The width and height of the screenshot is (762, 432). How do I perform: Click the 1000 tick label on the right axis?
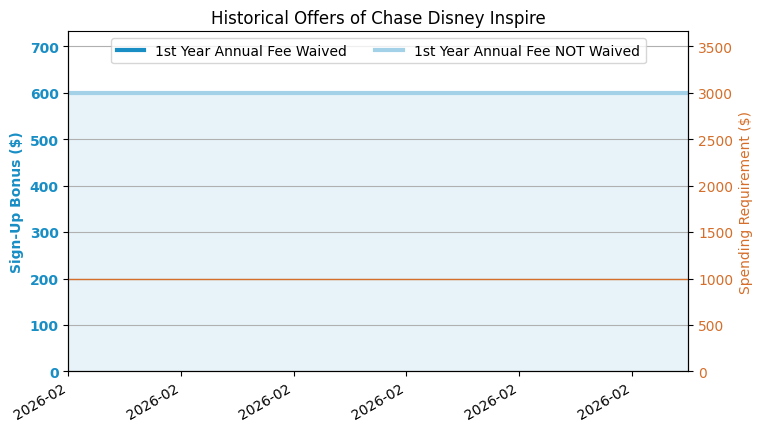(714, 279)
